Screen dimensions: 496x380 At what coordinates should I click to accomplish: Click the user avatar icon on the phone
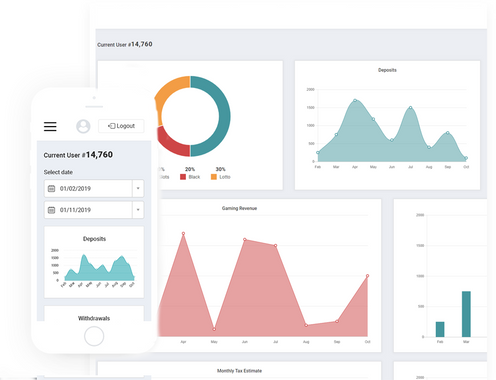tap(83, 126)
